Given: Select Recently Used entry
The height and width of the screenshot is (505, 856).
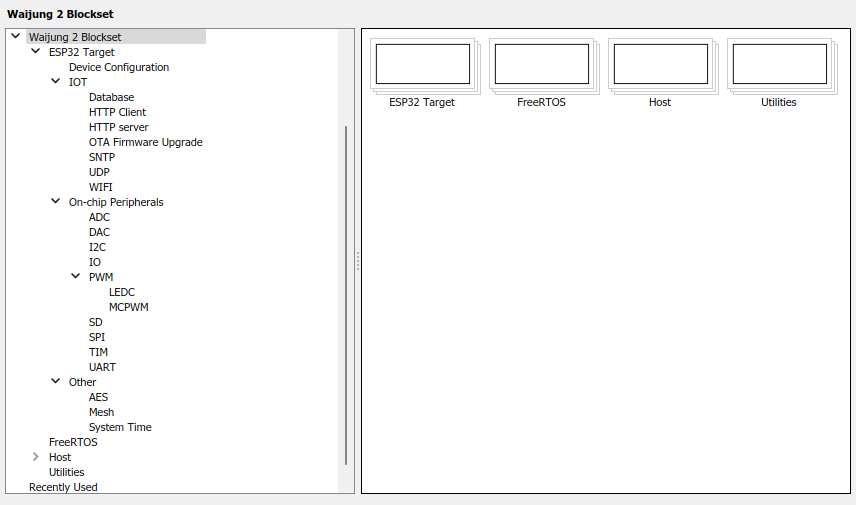Looking at the screenshot, I should [x=63, y=488].
